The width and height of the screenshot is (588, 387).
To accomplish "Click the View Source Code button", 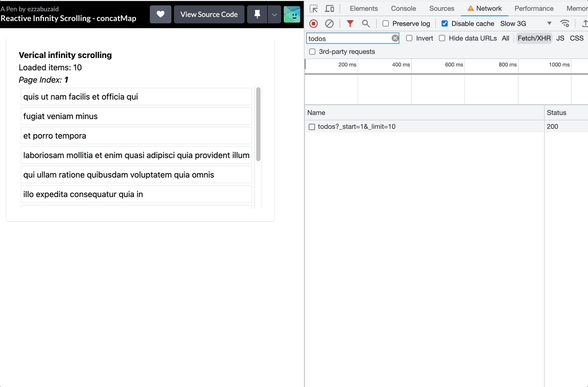I will (x=209, y=14).
